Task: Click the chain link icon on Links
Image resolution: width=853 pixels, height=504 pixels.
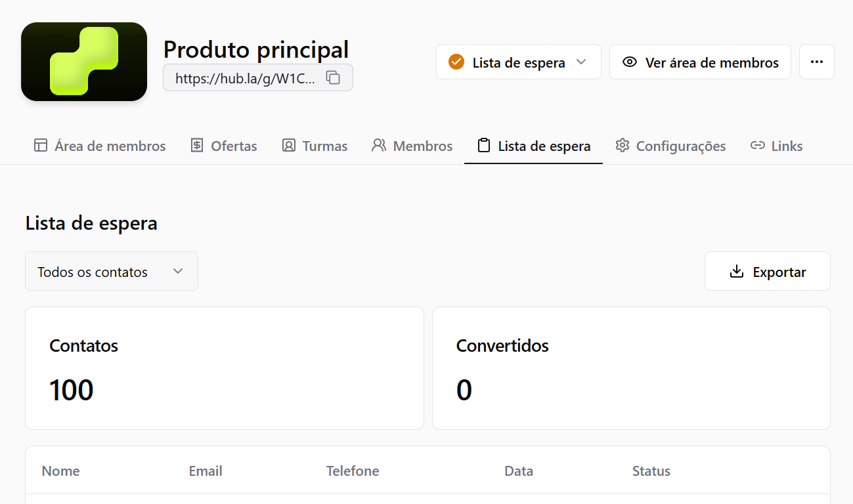Action: pyautogui.click(x=758, y=146)
